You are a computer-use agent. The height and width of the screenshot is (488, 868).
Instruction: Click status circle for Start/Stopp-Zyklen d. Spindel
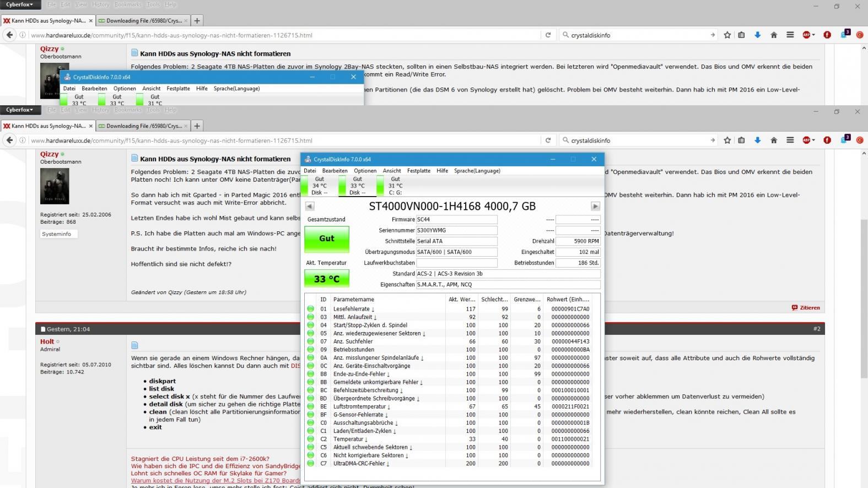(311, 325)
